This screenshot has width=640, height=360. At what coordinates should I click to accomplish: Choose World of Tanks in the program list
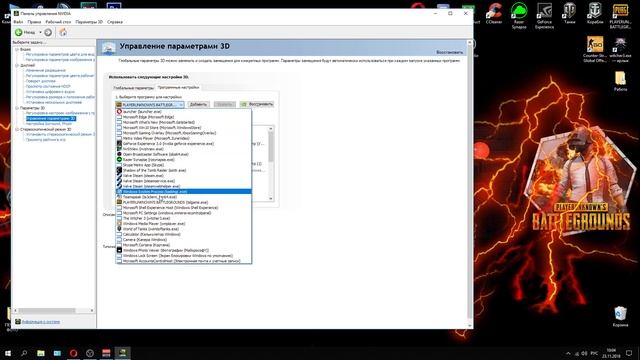(184, 229)
